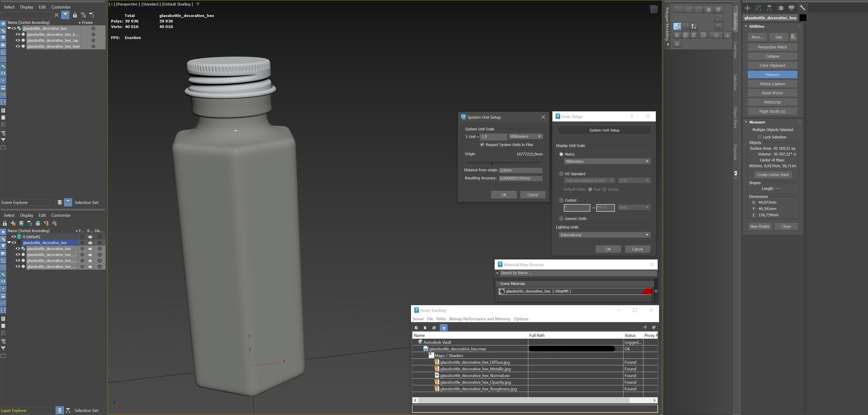This screenshot has width=868, height=415.
Task: Click the viewport shading filter funnel icon
Action: (x=198, y=5)
